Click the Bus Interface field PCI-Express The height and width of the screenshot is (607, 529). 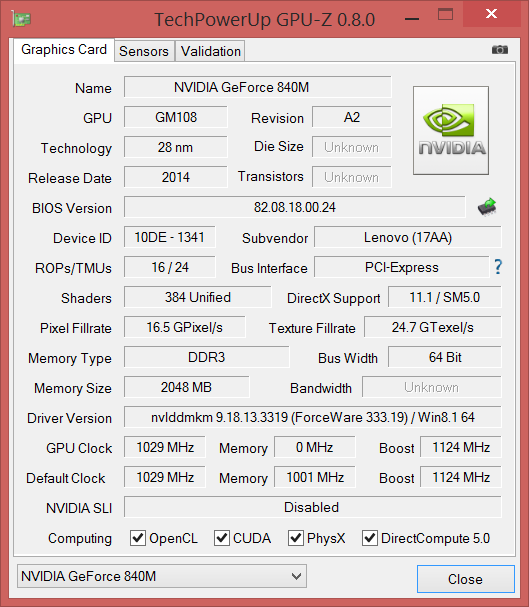(402, 267)
